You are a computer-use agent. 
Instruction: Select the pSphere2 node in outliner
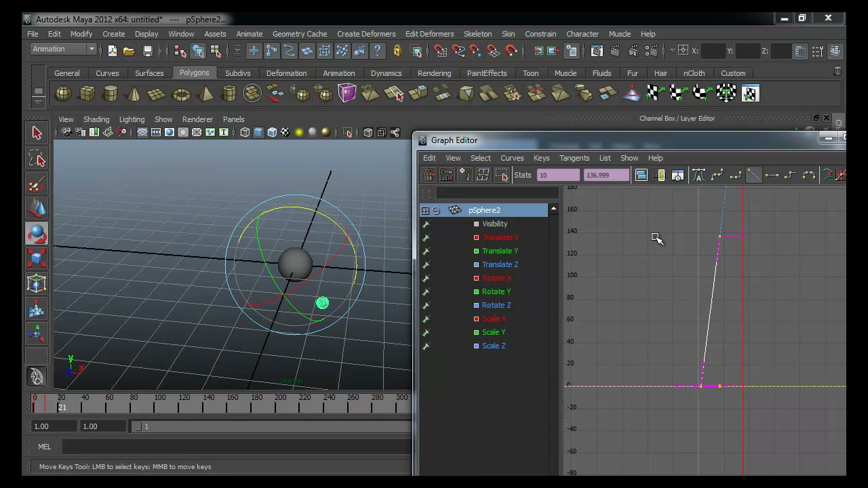point(484,210)
